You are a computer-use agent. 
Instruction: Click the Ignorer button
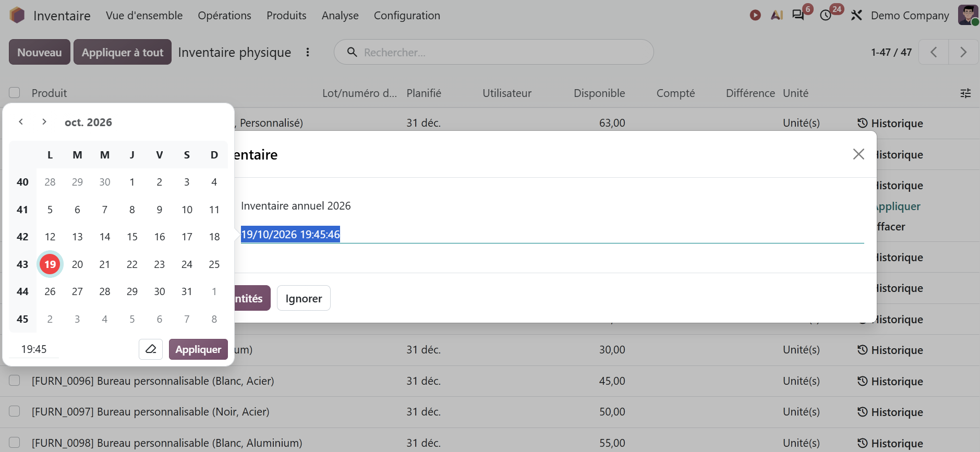pos(304,298)
